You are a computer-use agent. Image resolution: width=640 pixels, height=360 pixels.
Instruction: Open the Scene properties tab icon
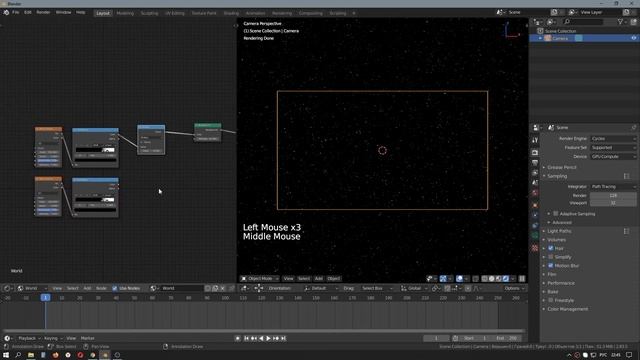(x=535, y=183)
